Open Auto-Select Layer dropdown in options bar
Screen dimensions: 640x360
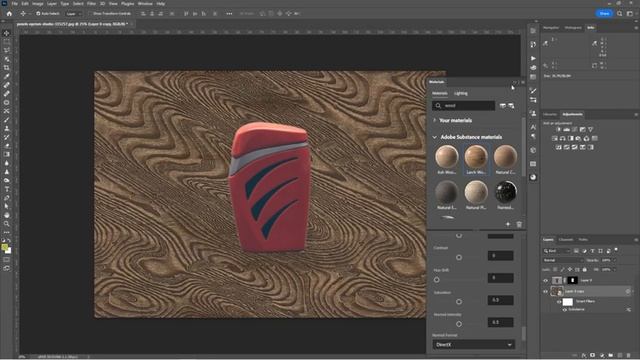[73, 13]
